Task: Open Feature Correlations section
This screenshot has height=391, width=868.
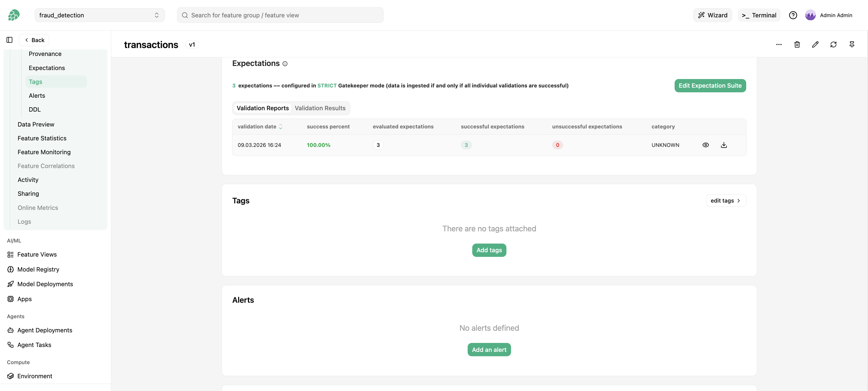Action: pyautogui.click(x=46, y=166)
